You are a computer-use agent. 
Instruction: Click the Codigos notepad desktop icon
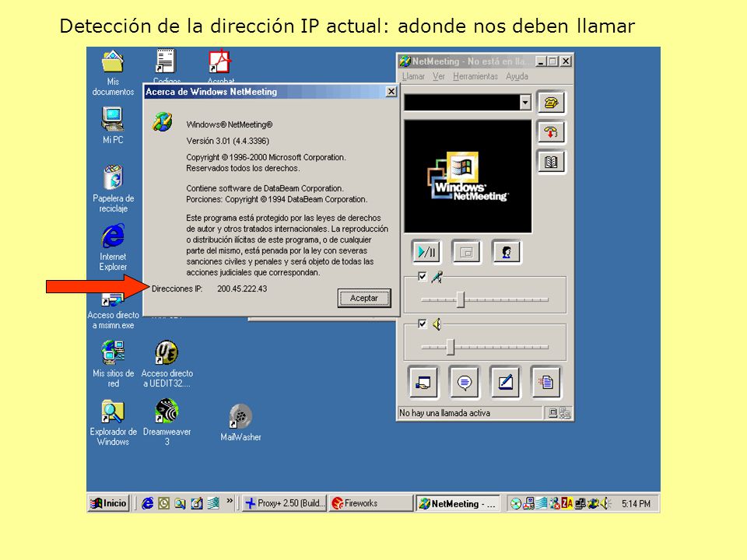point(167,67)
